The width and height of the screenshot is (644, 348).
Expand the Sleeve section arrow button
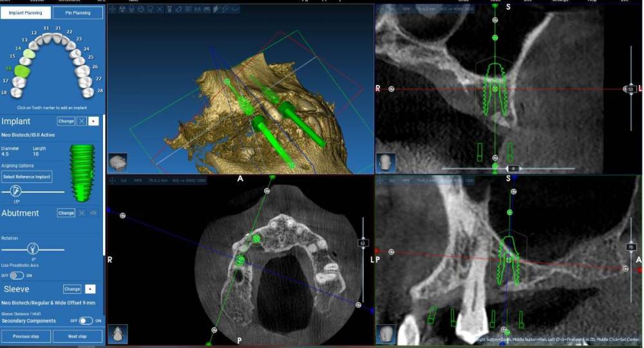(x=91, y=289)
